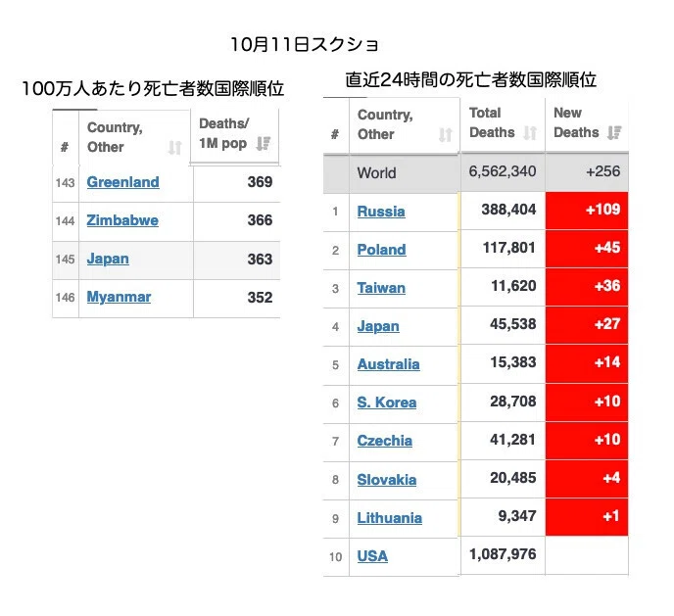The image size is (674, 616).
Task: Open Japan link in new deaths table
Action: click(x=378, y=326)
